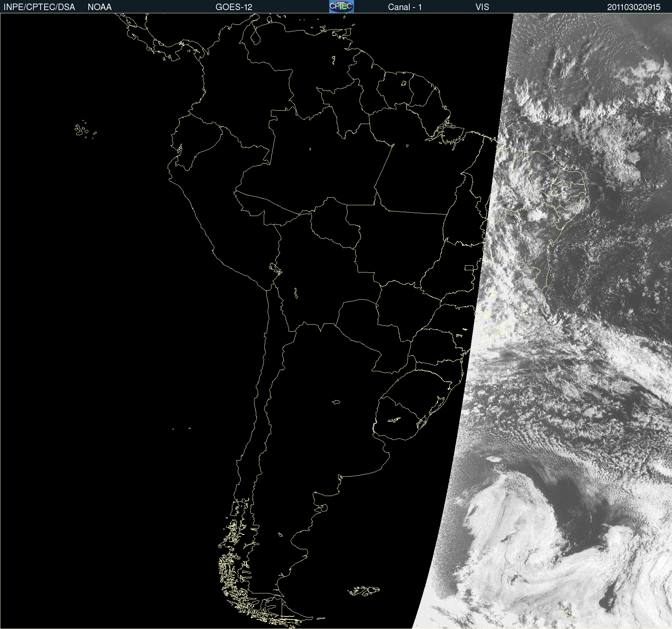The width and height of the screenshot is (672, 629).
Task: Click the NOAA label in header
Action: pos(100,7)
